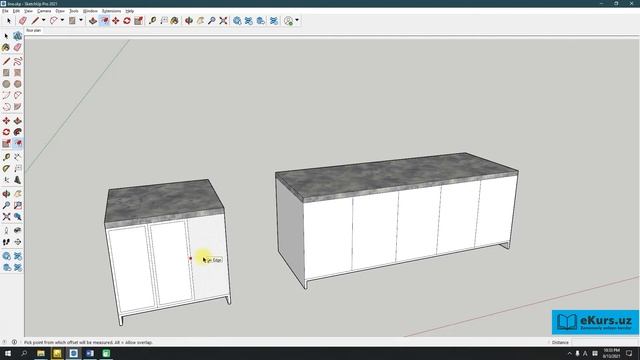Select the Eraser tool in top toolbar
The width and height of the screenshot is (640, 360).
coord(22,20)
